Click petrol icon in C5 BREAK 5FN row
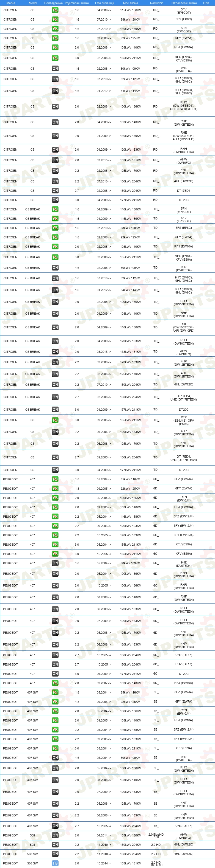Image resolution: width=215 pixels, height=868 pixels. pyautogui.click(x=55, y=209)
